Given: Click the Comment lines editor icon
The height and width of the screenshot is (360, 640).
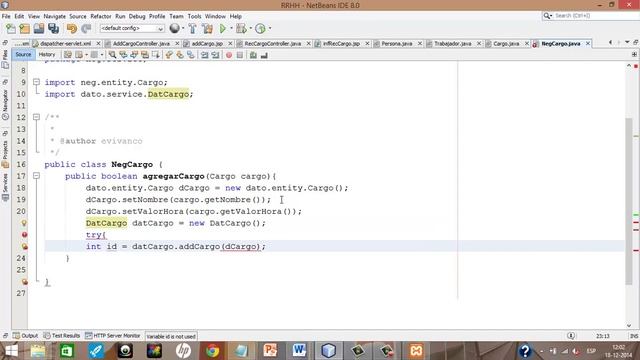Looking at the screenshot, I should pyautogui.click(x=253, y=55).
